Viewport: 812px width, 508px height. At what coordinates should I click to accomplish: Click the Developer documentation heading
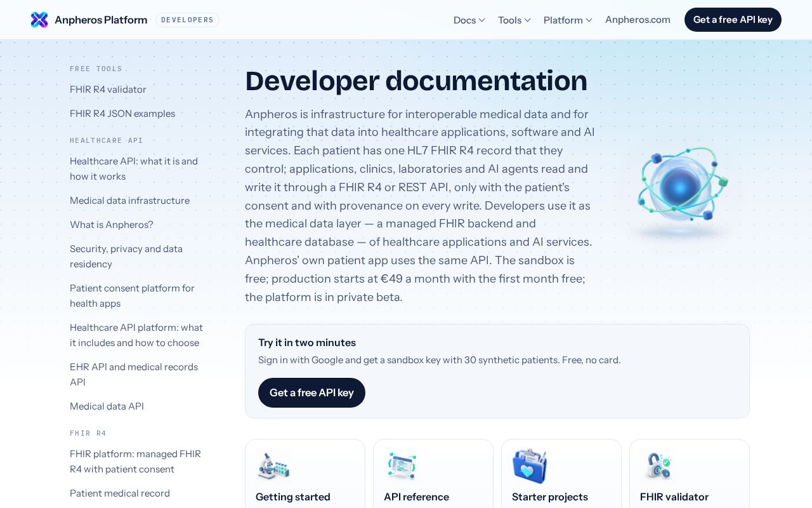[416, 81]
